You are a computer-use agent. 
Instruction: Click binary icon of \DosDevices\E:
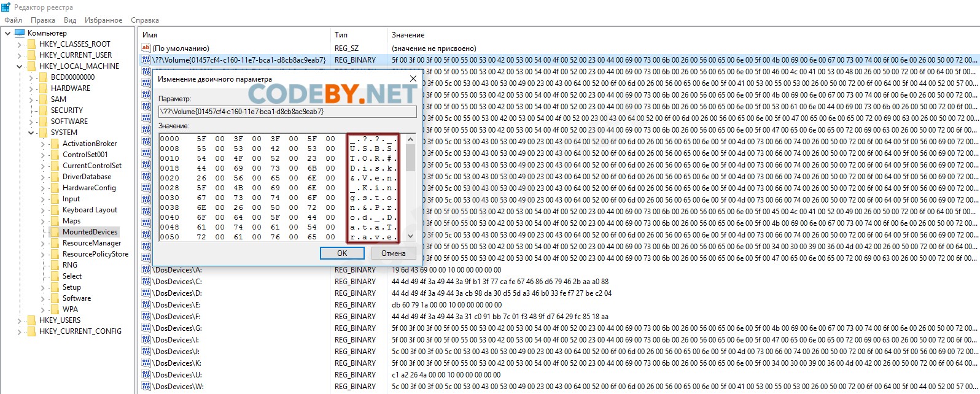(146, 305)
